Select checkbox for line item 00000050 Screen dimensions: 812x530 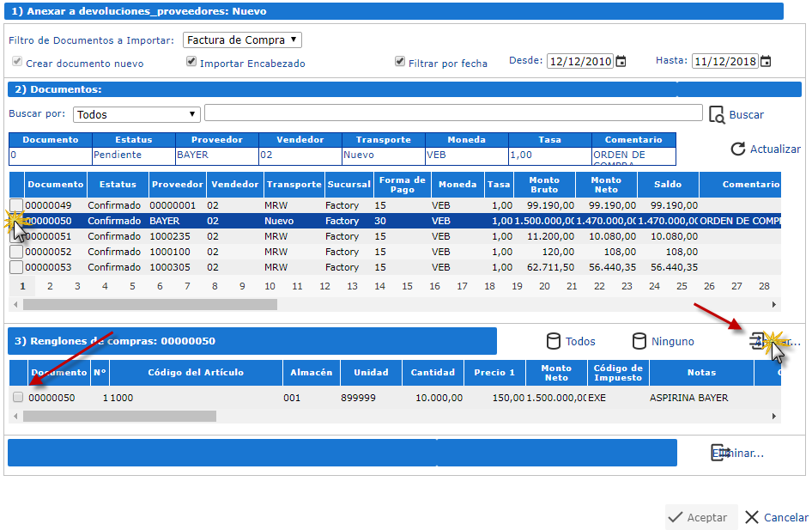(18, 397)
